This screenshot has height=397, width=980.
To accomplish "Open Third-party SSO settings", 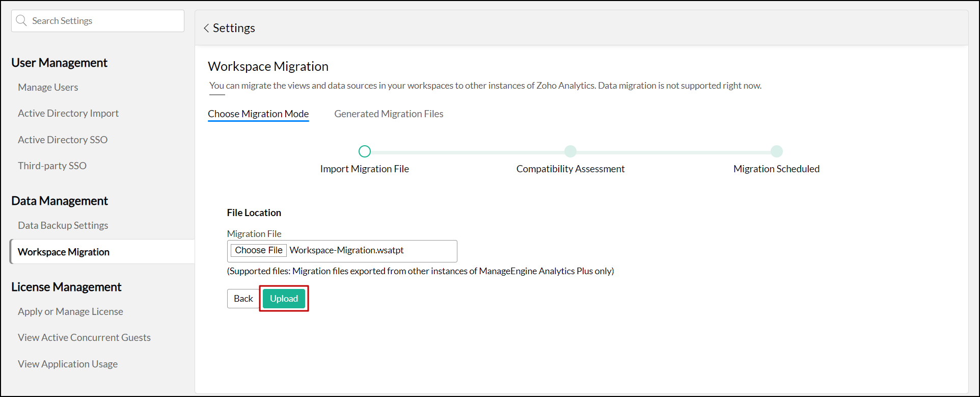I will [52, 166].
